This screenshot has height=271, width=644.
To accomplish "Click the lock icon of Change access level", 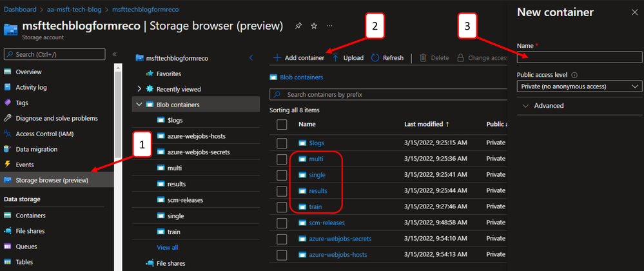I will [x=460, y=58].
